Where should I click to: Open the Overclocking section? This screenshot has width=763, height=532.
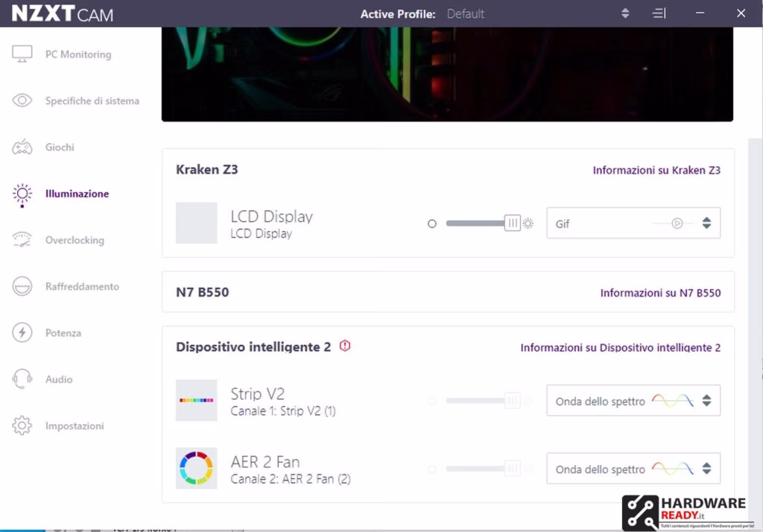(75, 240)
